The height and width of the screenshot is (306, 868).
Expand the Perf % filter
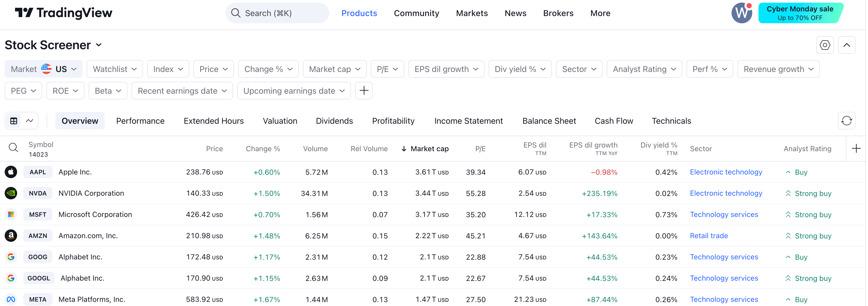click(710, 69)
